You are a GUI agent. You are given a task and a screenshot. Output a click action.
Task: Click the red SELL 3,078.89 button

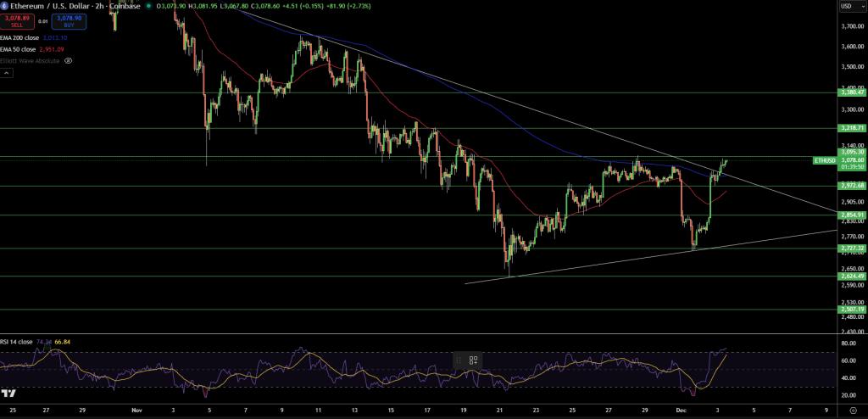pos(16,21)
